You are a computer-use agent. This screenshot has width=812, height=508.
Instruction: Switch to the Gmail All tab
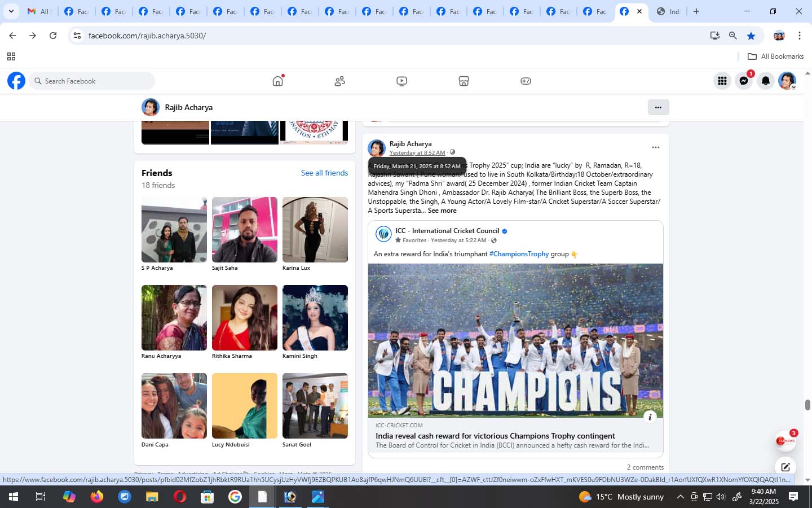[39, 11]
